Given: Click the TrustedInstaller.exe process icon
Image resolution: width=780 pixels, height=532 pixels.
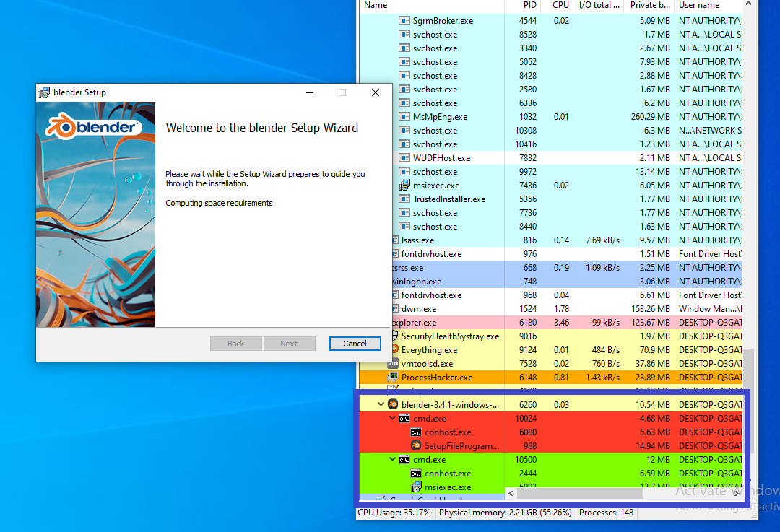Looking at the screenshot, I should pos(405,199).
